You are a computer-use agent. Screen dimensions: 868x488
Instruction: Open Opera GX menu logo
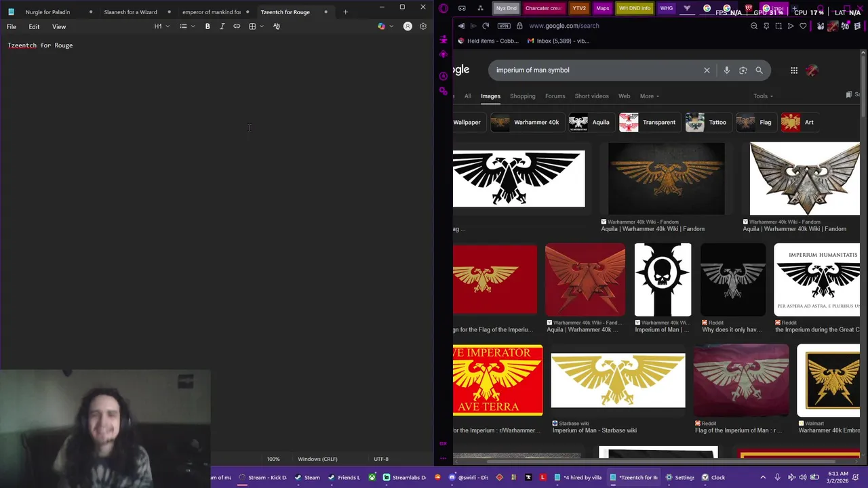click(x=443, y=8)
